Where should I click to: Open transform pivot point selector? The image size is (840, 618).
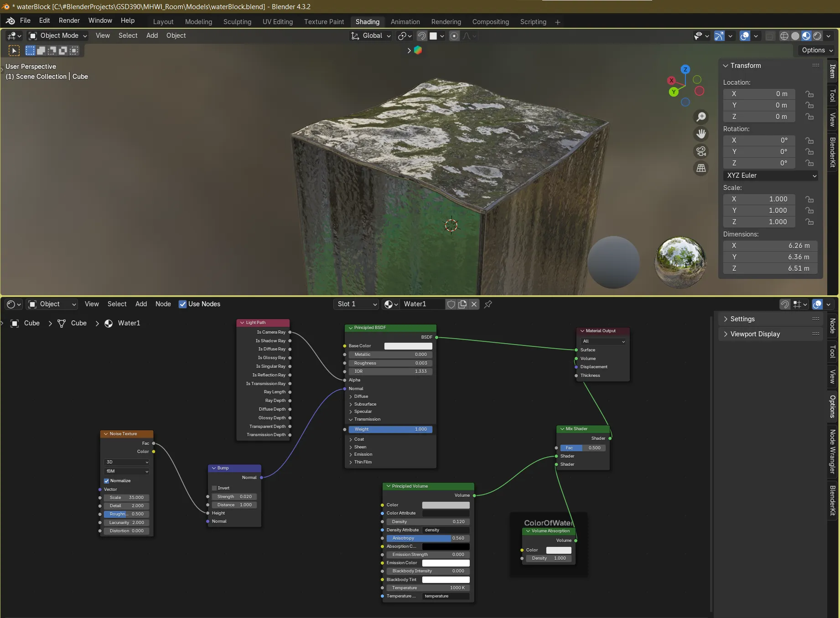click(x=404, y=36)
